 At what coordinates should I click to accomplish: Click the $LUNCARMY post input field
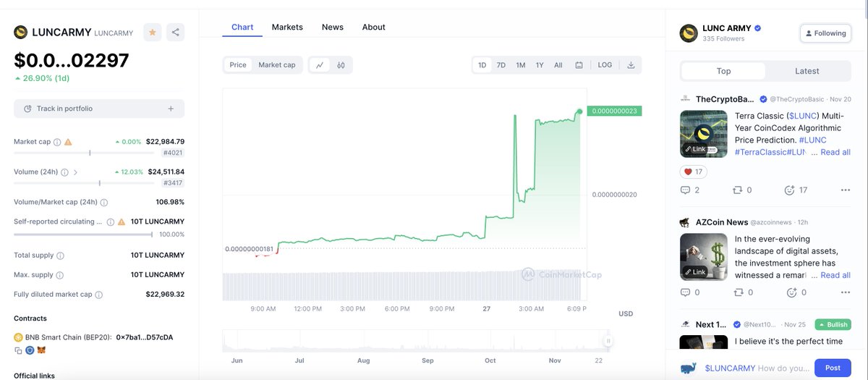756,368
